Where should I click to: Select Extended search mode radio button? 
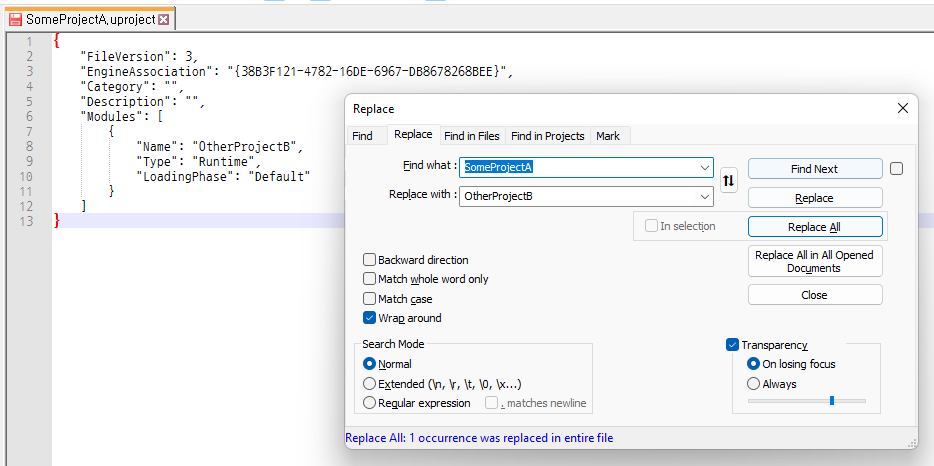tap(370, 384)
